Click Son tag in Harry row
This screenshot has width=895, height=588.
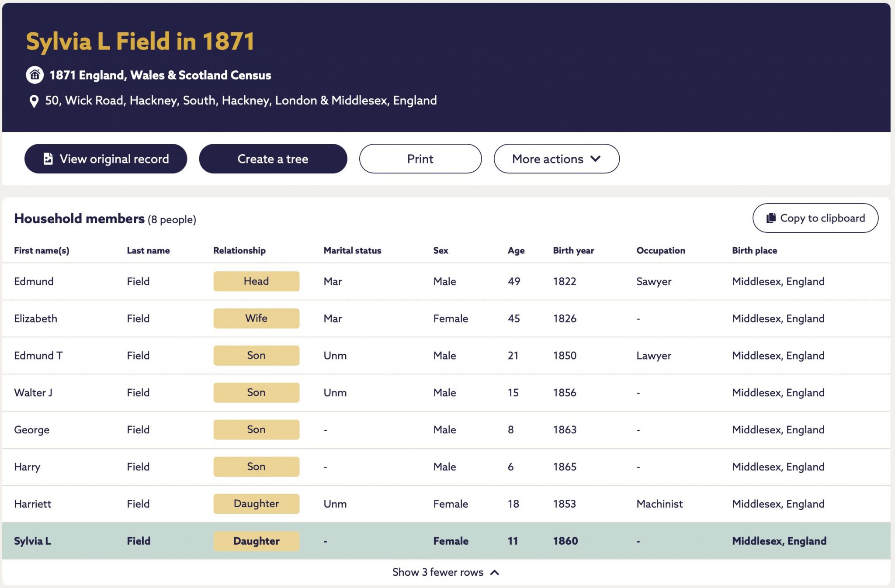click(x=257, y=467)
